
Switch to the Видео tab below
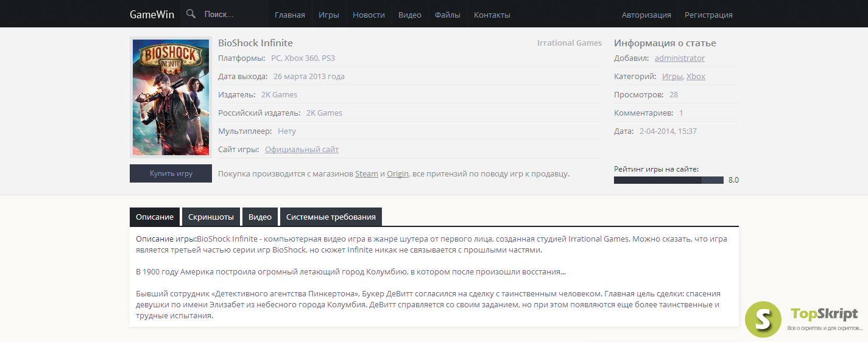260,217
